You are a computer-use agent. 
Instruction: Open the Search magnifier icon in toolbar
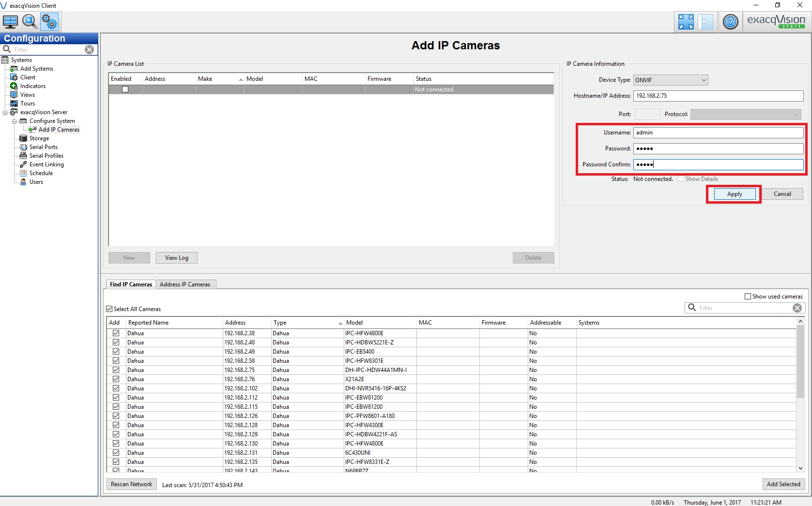point(30,22)
